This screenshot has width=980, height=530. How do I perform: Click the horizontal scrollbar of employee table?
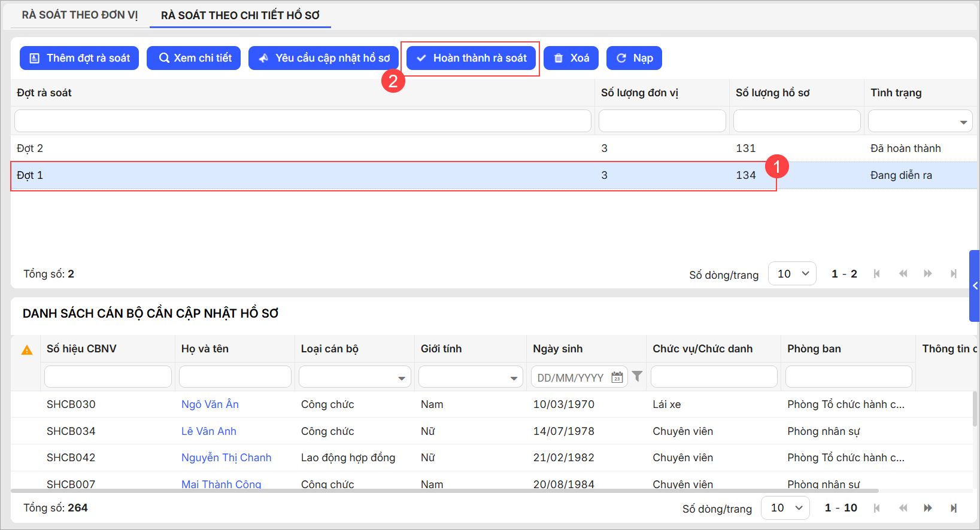click(x=444, y=491)
